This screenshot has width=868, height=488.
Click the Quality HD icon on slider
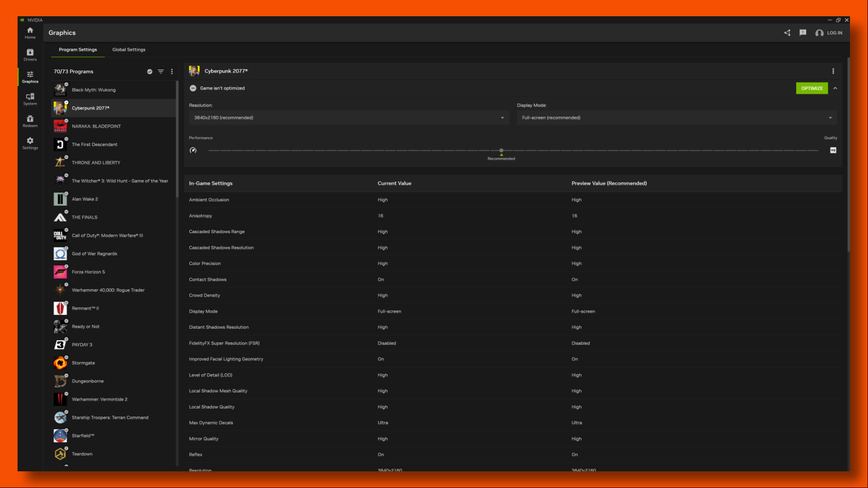click(833, 150)
